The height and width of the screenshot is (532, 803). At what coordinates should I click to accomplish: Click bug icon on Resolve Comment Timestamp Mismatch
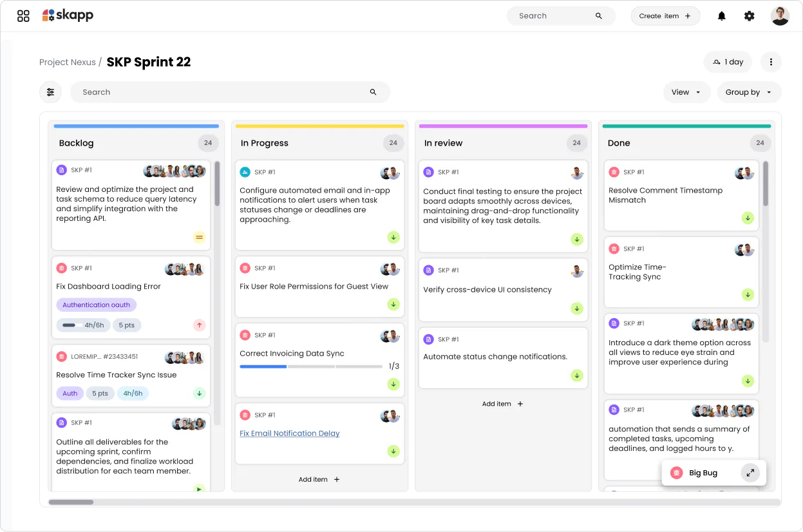(x=614, y=172)
